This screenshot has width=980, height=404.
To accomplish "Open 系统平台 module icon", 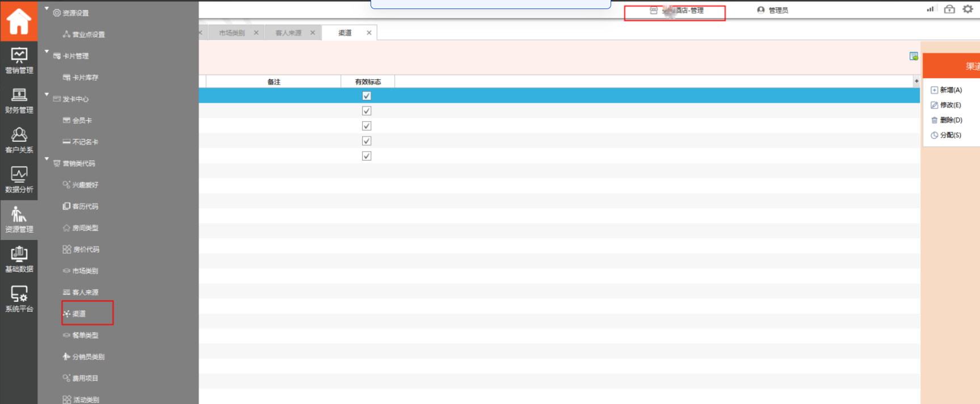I will tap(19, 299).
